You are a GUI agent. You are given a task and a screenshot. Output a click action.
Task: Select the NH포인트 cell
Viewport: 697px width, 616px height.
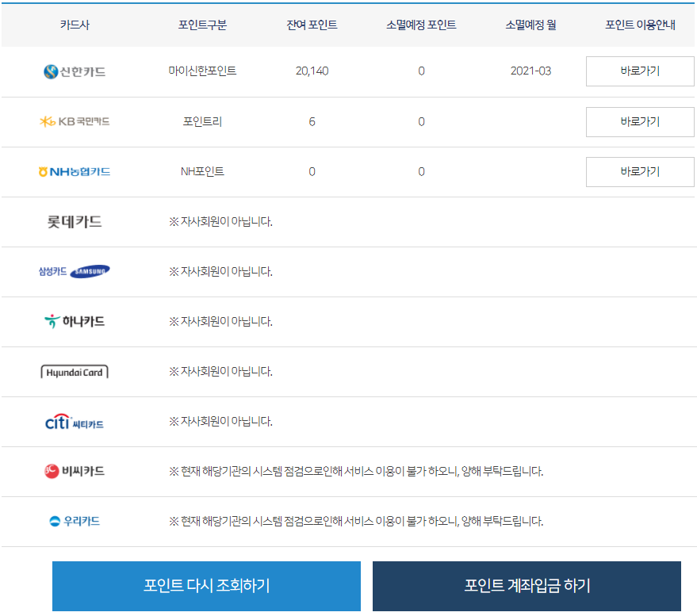point(202,171)
